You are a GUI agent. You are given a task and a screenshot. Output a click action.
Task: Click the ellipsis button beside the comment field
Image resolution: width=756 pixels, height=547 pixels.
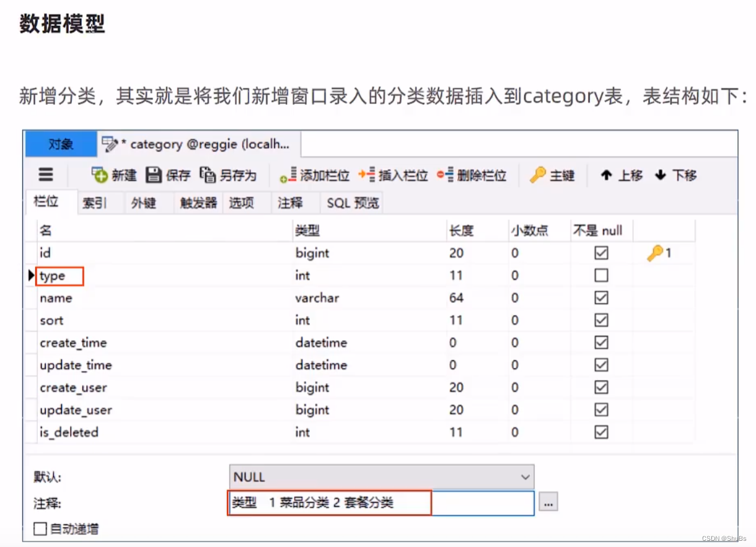coord(548,504)
